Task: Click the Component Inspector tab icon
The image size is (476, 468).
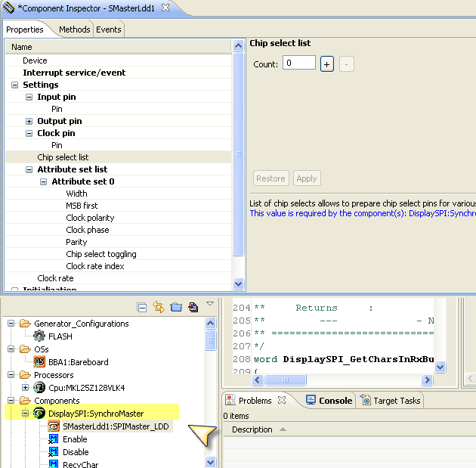Action: point(8,8)
